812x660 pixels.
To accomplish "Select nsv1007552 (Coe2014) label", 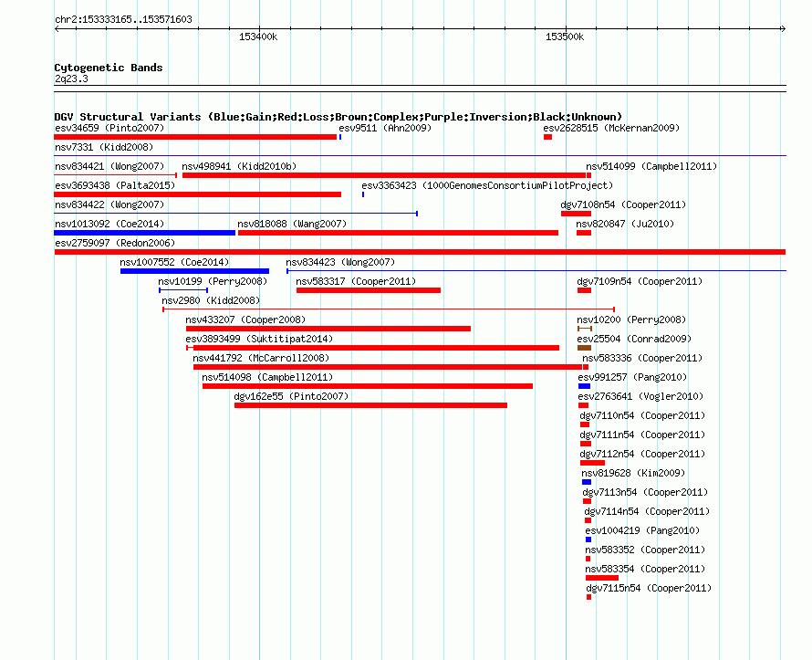I will pyautogui.click(x=174, y=262).
